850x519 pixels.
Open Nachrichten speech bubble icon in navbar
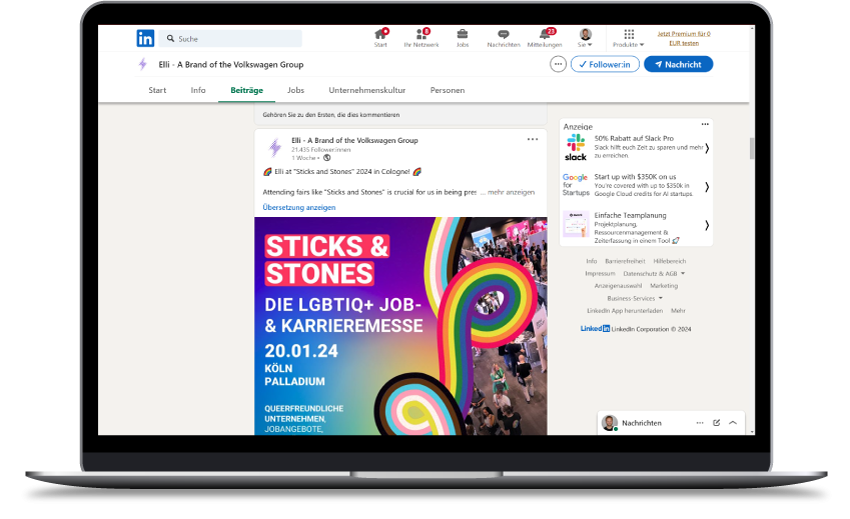click(503, 37)
